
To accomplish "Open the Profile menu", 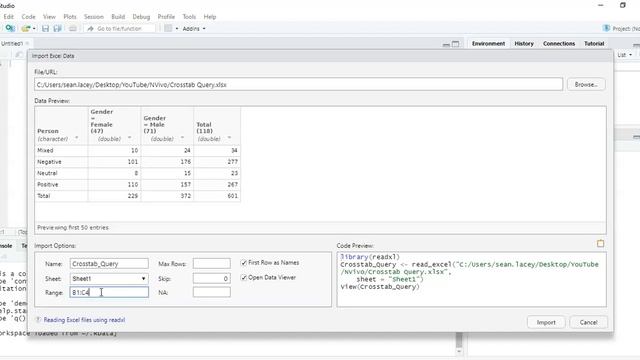I will point(166,17).
